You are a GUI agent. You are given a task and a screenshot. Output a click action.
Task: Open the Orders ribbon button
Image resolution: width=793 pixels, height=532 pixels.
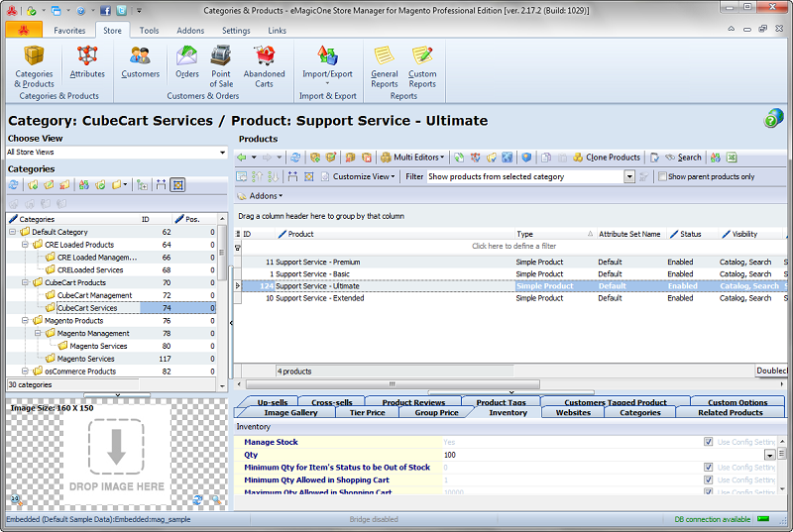click(x=187, y=61)
